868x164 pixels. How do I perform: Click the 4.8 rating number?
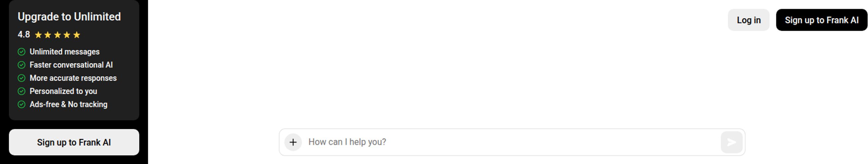point(23,34)
